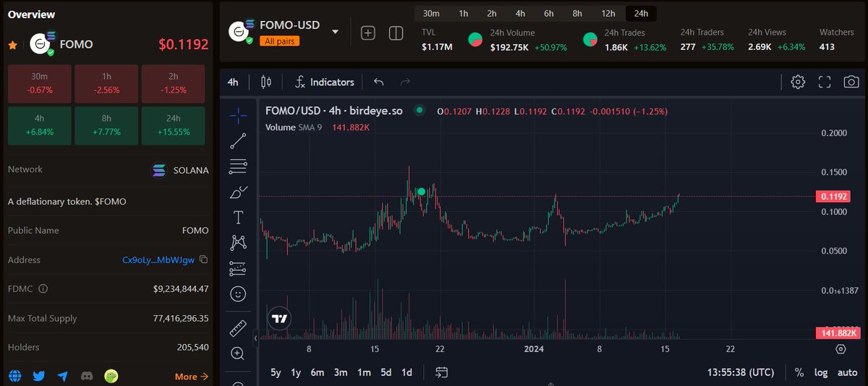Screen dimensions: 868x386
Task: Click the 4h +6.84% price change tile
Action: tap(39, 125)
